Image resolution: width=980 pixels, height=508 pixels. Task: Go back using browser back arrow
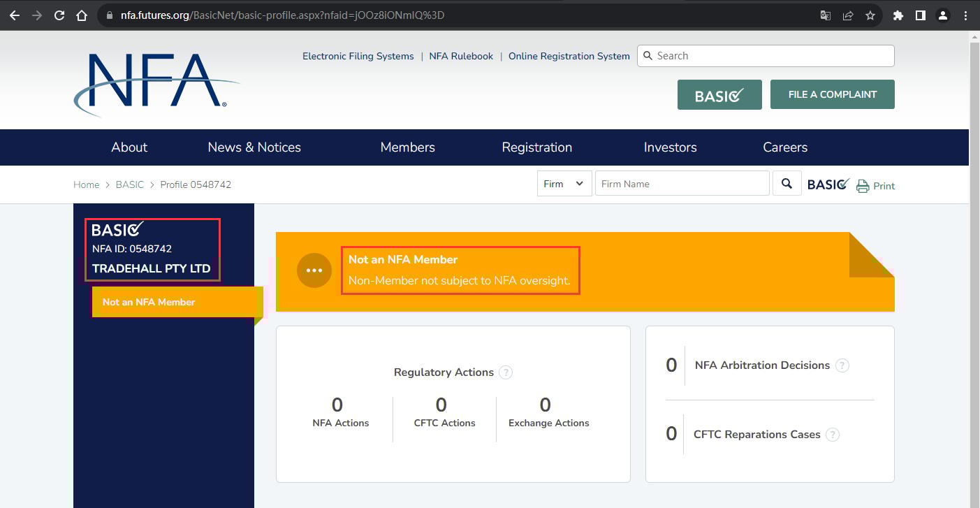click(x=15, y=15)
